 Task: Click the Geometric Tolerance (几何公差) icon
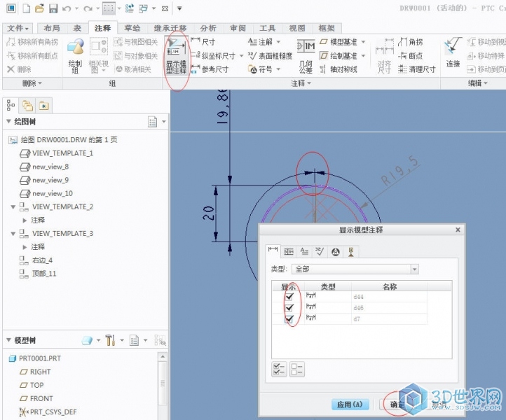306,57
